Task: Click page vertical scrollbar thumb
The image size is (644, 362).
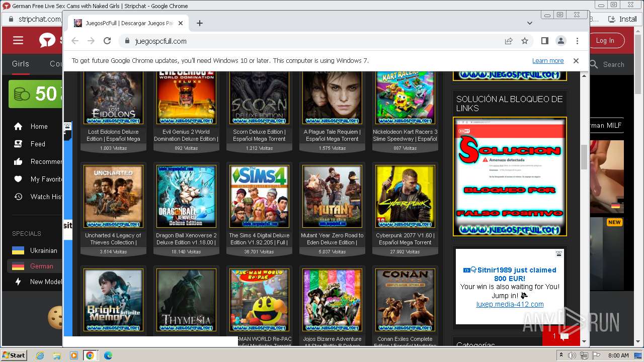Action: click(584, 157)
